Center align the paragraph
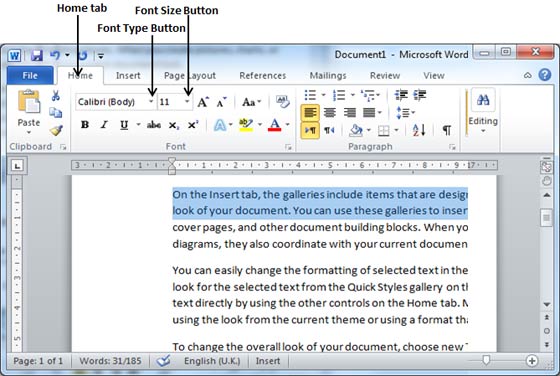Image resolution: width=560 pixels, height=376 pixels. (330, 113)
